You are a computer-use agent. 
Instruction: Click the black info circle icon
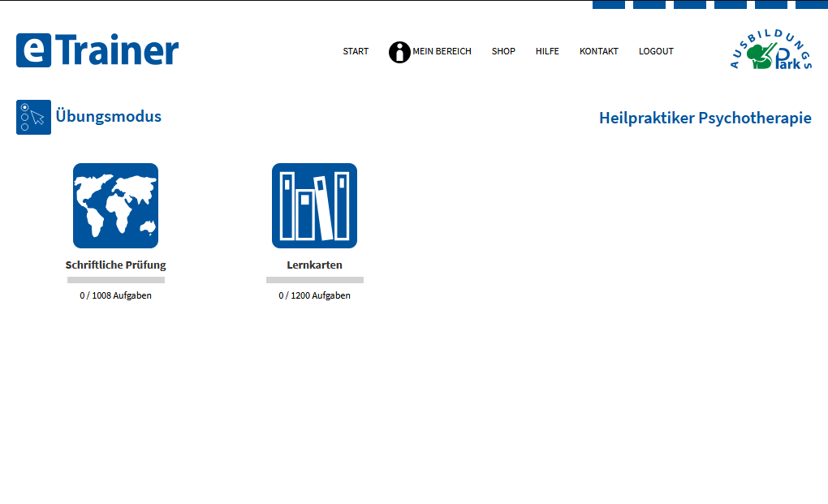tap(399, 52)
